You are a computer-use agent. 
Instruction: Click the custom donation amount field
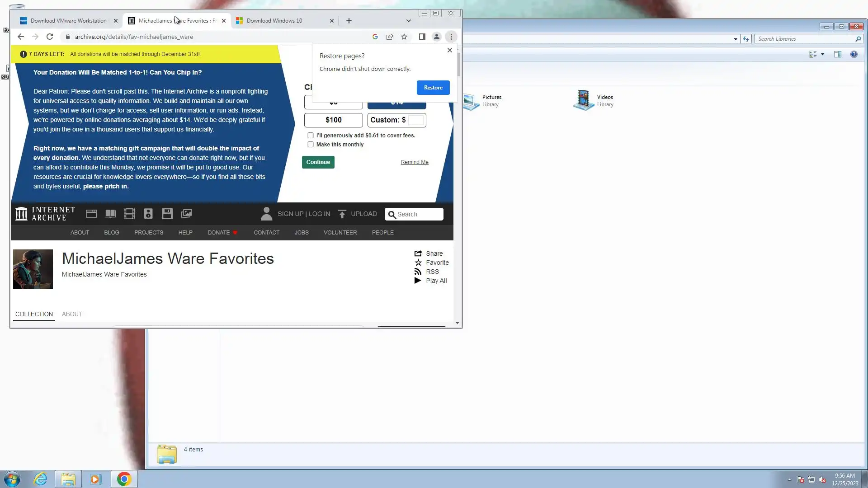click(x=416, y=120)
